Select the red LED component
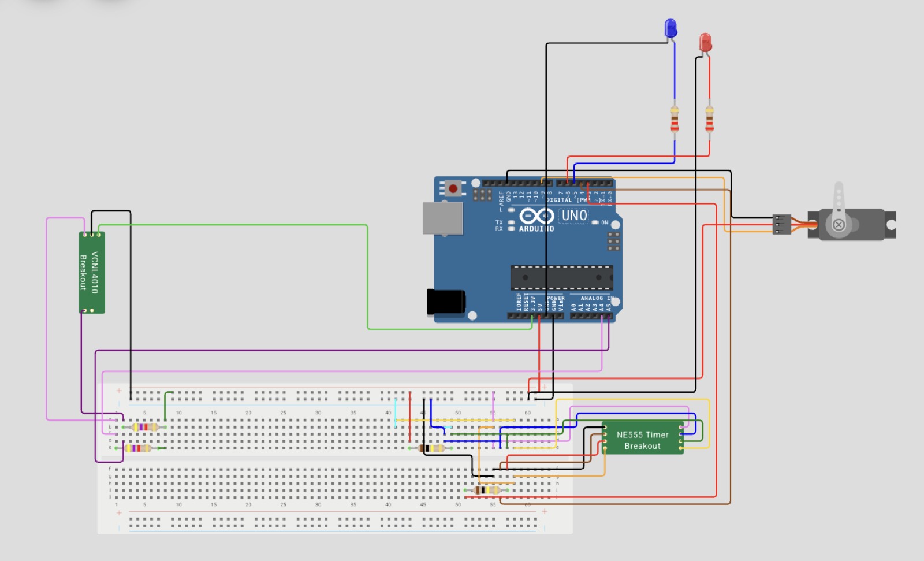924x561 pixels. 705,43
